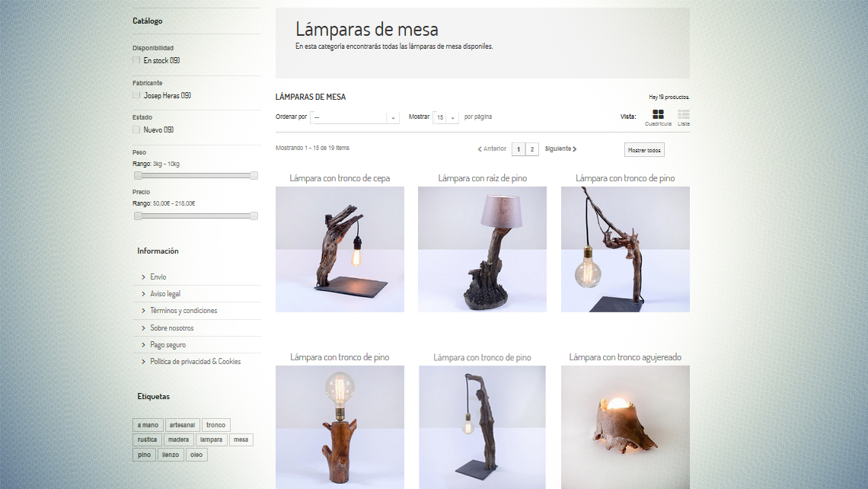Check the Josep Heras manufacturer filter

[x=135, y=94]
